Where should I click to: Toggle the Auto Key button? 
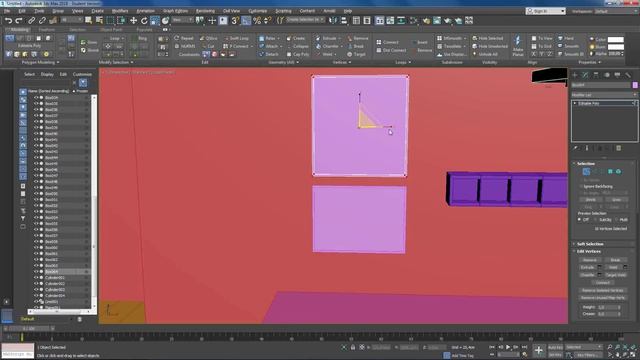(x=555, y=347)
